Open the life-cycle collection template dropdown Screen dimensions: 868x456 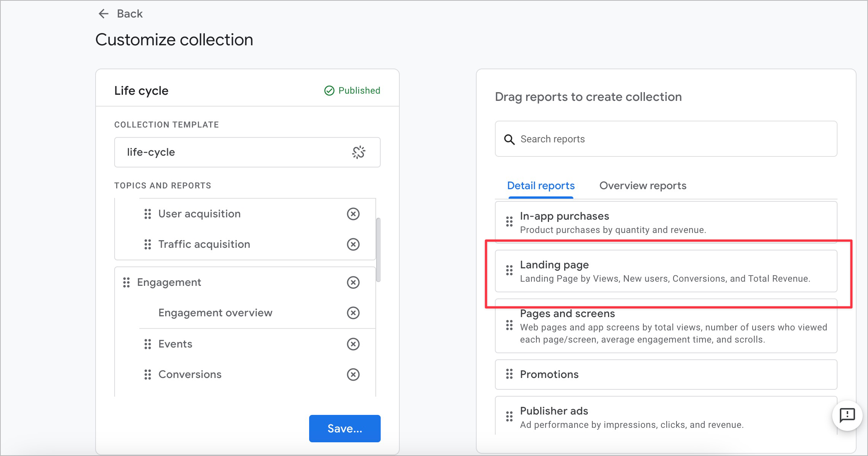pyautogui.click(x=244, y=152)
